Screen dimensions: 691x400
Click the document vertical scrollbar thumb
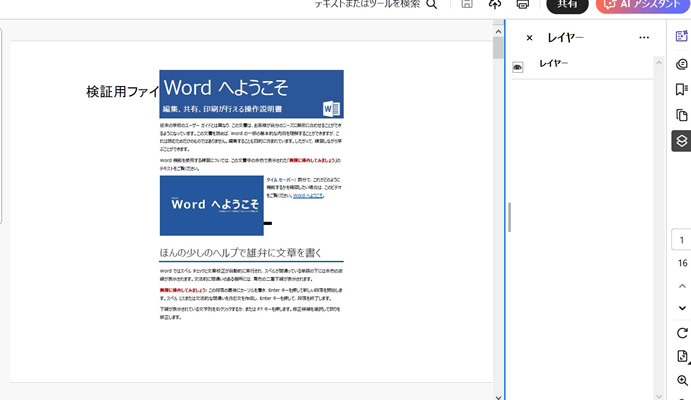(x=498, y=48)
